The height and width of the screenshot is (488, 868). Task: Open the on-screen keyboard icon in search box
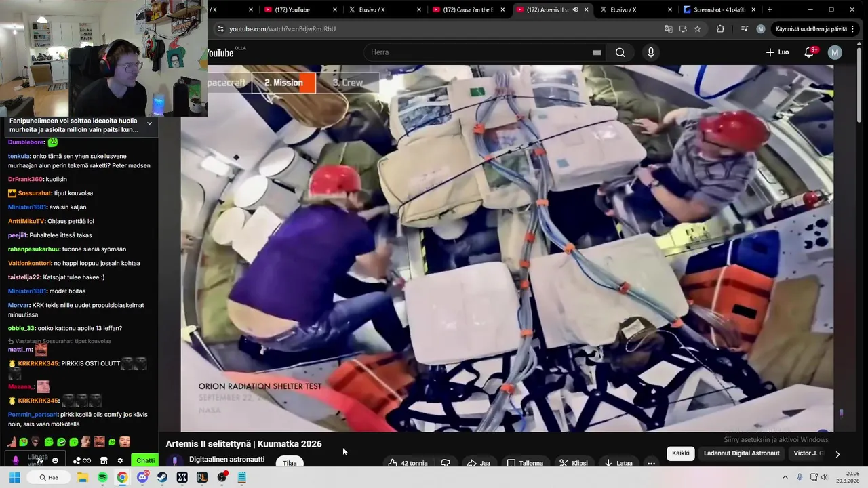coord(597,52)
